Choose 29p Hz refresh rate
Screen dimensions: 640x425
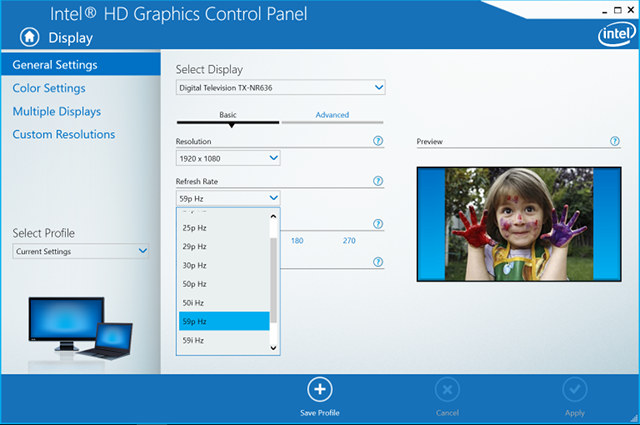point(224,247)
